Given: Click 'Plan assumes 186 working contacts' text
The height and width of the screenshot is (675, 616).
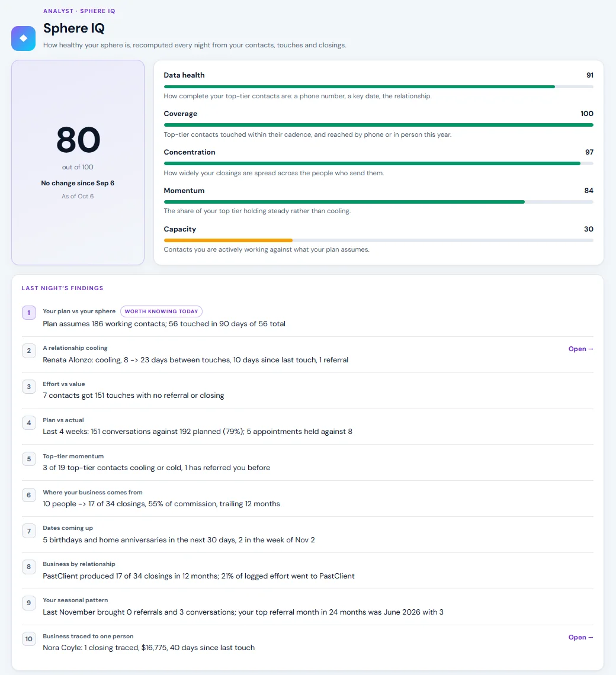Looking at the screenshot, I should click(x=164, y=324).
